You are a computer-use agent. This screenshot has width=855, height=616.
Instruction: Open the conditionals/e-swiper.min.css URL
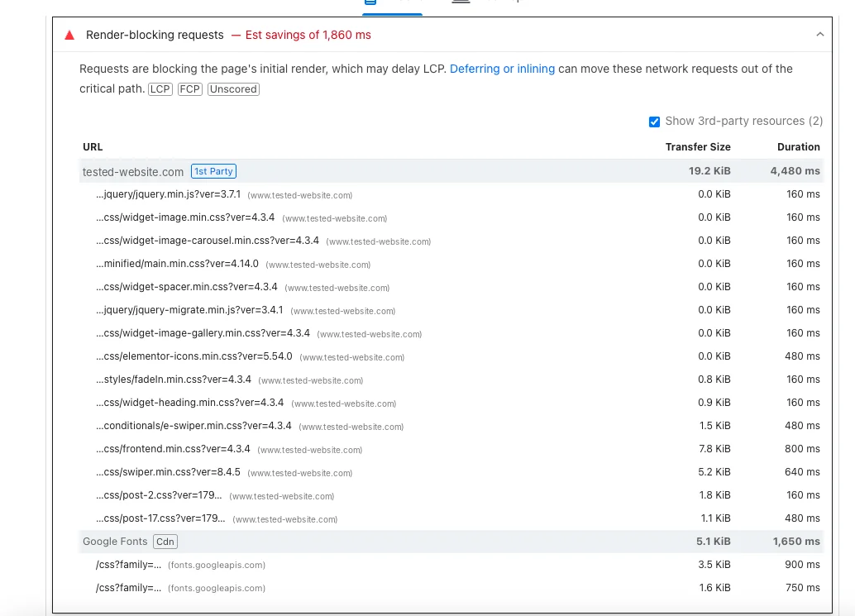coord(193,426)
